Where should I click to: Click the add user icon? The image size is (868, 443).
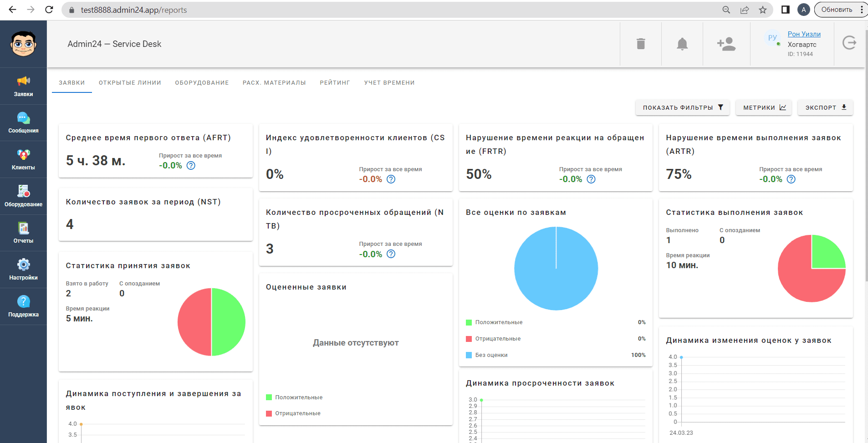tap(726, 44)
